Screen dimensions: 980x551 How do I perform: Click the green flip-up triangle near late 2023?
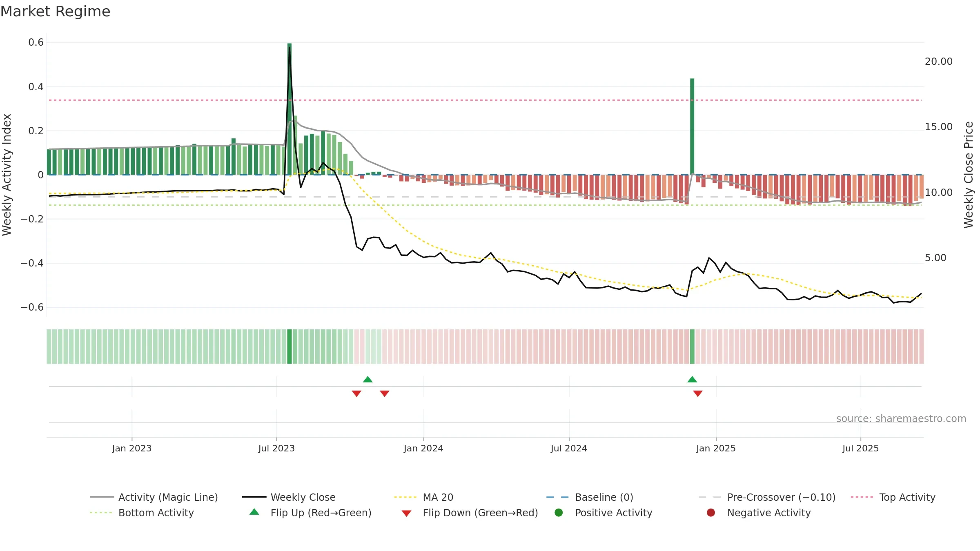367,379
